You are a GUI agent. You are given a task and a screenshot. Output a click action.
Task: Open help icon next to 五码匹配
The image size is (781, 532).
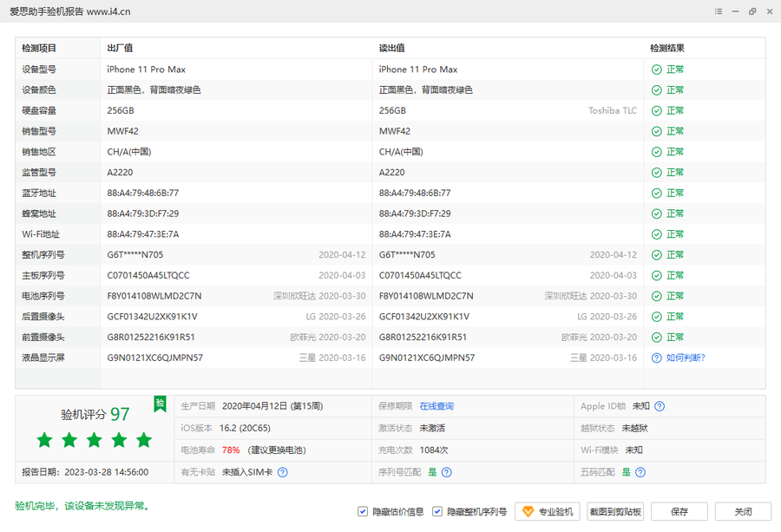pos(640,472)
